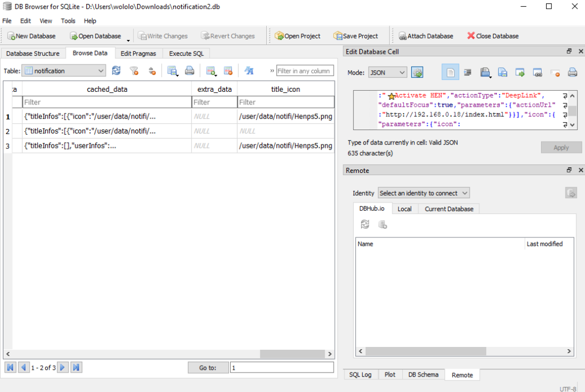Toggle text editor view in cell editor
The height and width of the screenshot is (392, 585).
450,72
